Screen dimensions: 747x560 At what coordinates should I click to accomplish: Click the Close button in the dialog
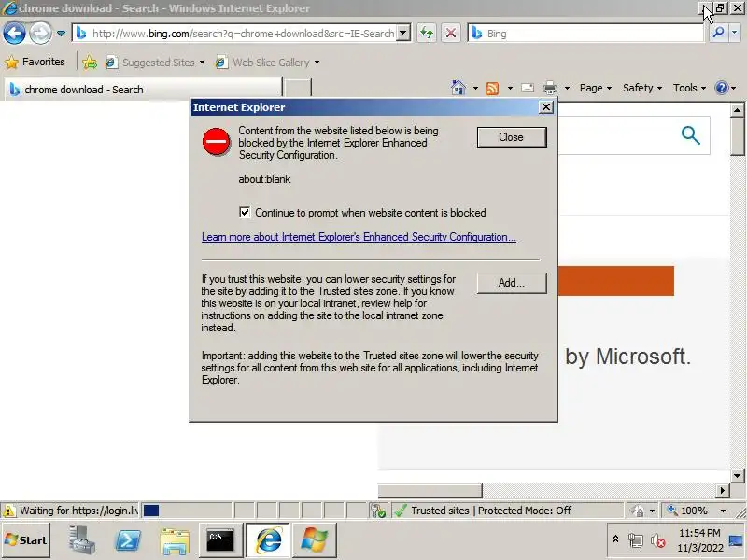click(x=511, y=137)
